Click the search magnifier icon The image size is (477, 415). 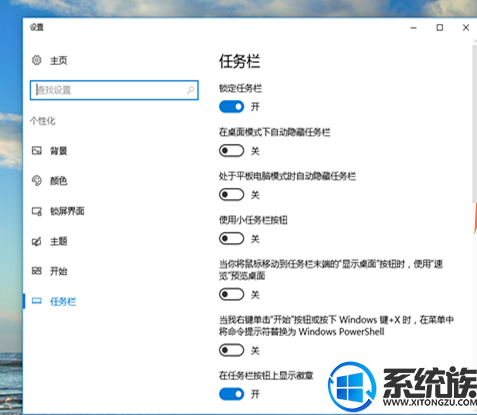(191, 90)
